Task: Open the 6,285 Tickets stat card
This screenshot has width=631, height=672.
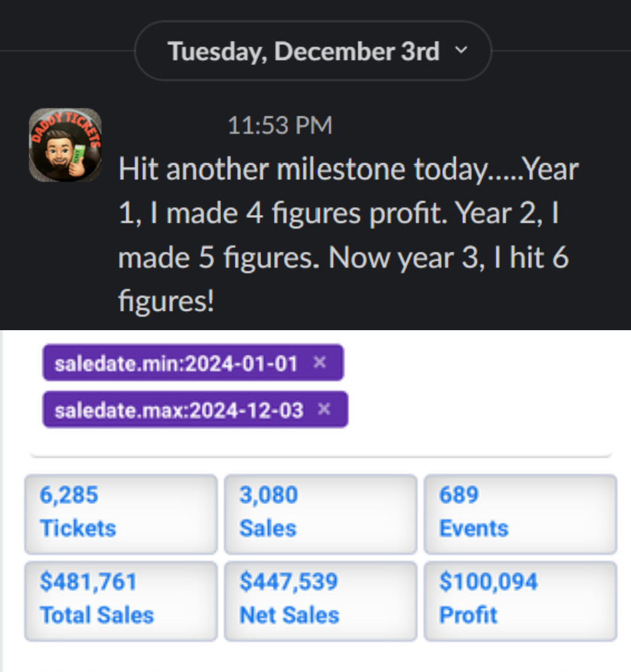Action: coord(121,514)
